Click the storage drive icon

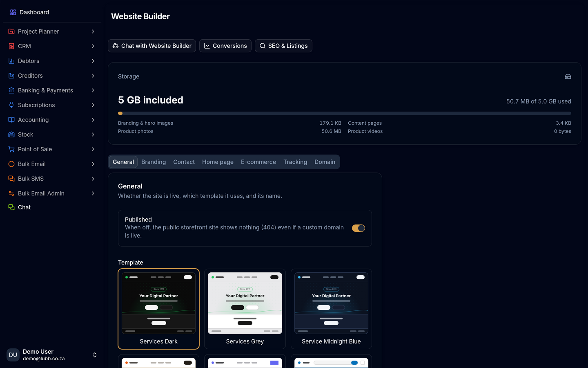tap(568, 76)
